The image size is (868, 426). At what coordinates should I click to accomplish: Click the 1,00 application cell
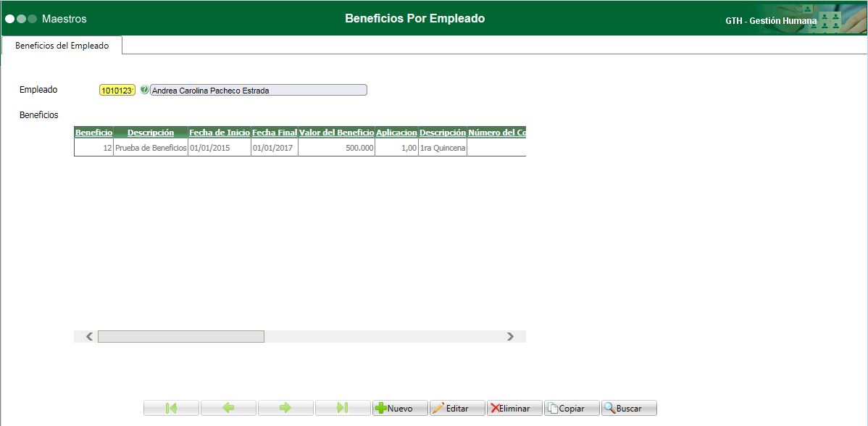pyautogui.click(x=397, y=148)
